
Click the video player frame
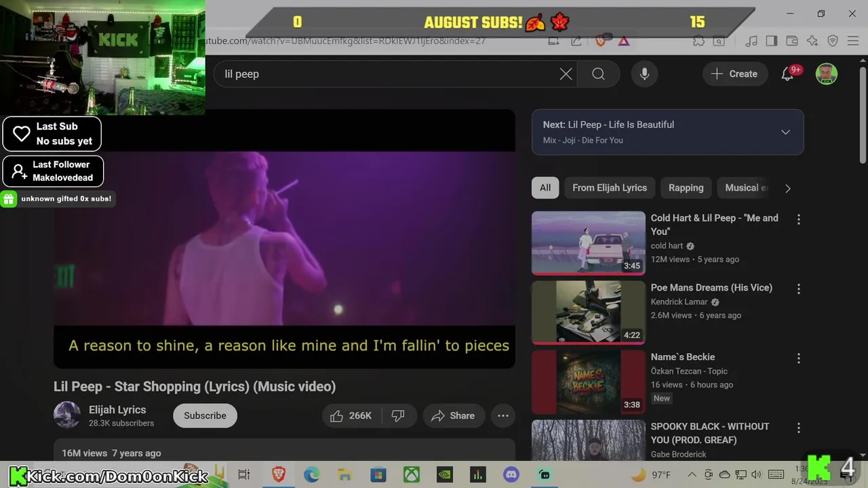click(284, 239)
